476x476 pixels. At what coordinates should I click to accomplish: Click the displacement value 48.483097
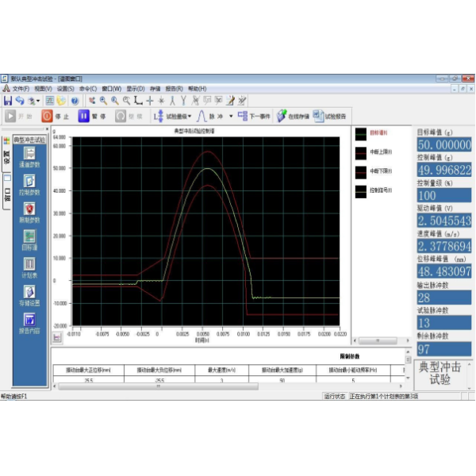[x=444, y=271]
